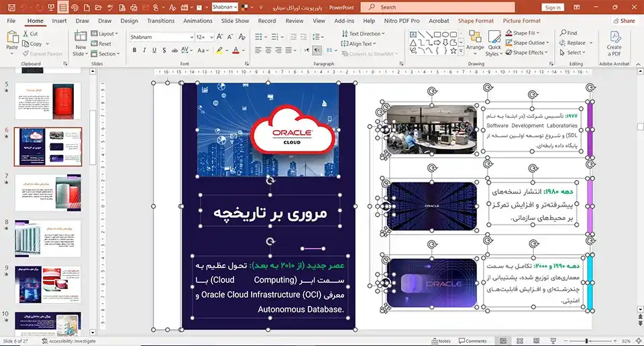Clear all formatting in Font group
Viewport: 644px width, 346px height.
pyautogui.click(x=242, y=37)
